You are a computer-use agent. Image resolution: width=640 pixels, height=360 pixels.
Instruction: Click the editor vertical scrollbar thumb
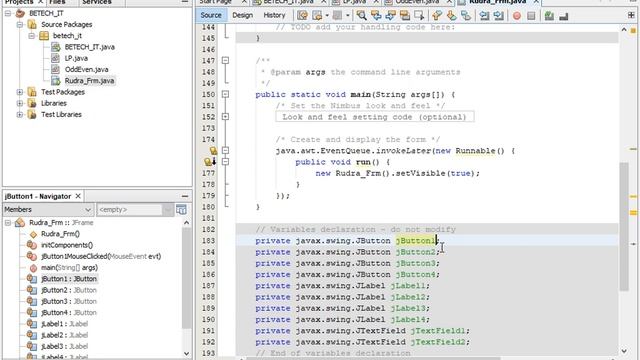pyautogui.click(x=624, y=226)
